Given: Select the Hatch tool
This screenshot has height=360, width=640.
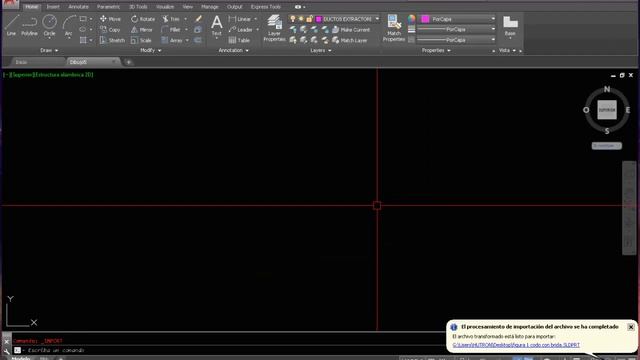Looking at the screenshot, I should pos(83,40).
